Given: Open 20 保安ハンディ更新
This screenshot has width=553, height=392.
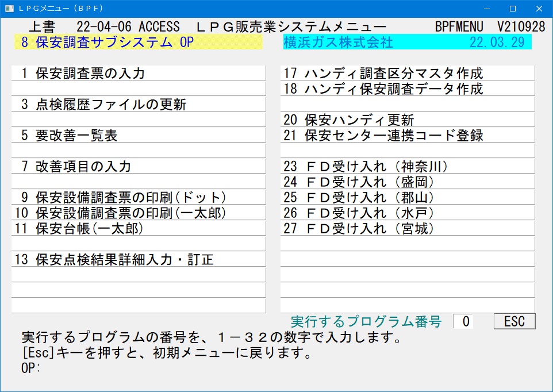Looking at the screenshot, I should (x=408, y=120).
